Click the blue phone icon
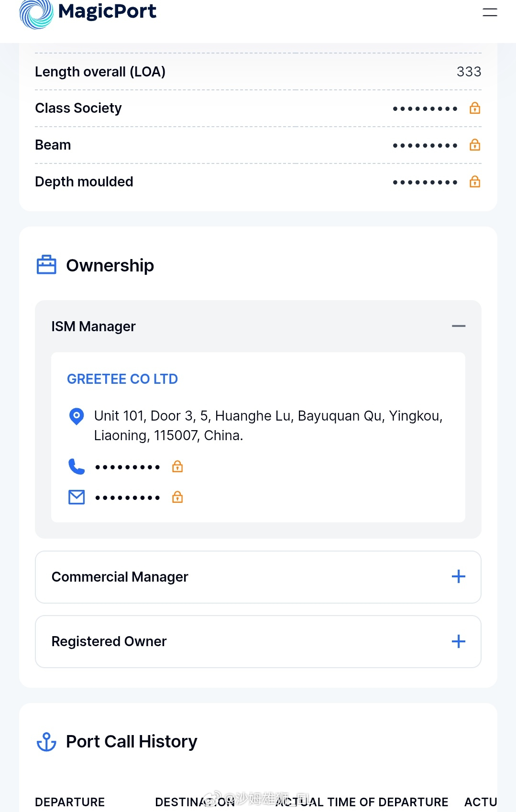Image resolution: width=516 pixels, height=812 pixels. pyautogui.click(x=77, y=466)
